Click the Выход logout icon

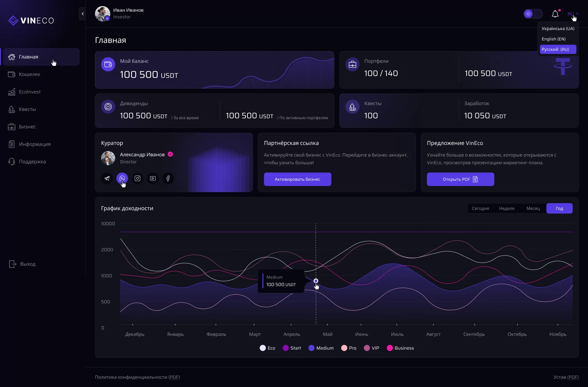click(13, 264)
